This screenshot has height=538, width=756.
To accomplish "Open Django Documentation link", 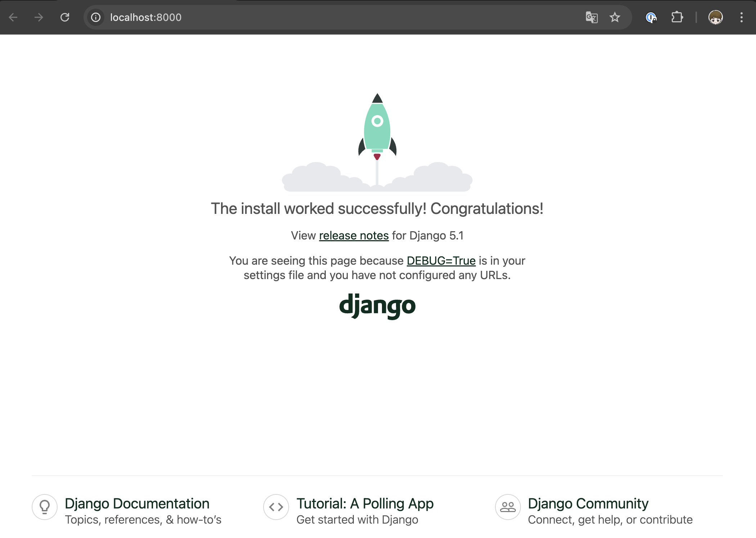I will tap(137, 503).
